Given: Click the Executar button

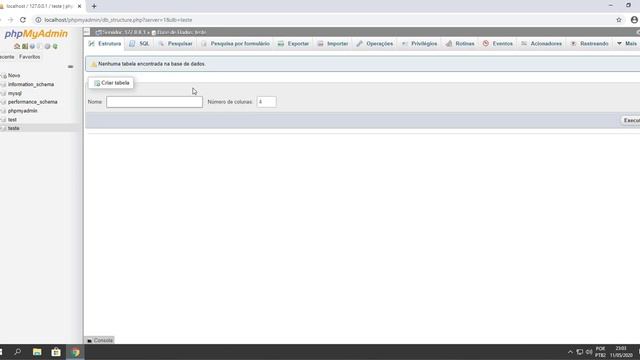Looking at the screenshot, I should (631, 120).
